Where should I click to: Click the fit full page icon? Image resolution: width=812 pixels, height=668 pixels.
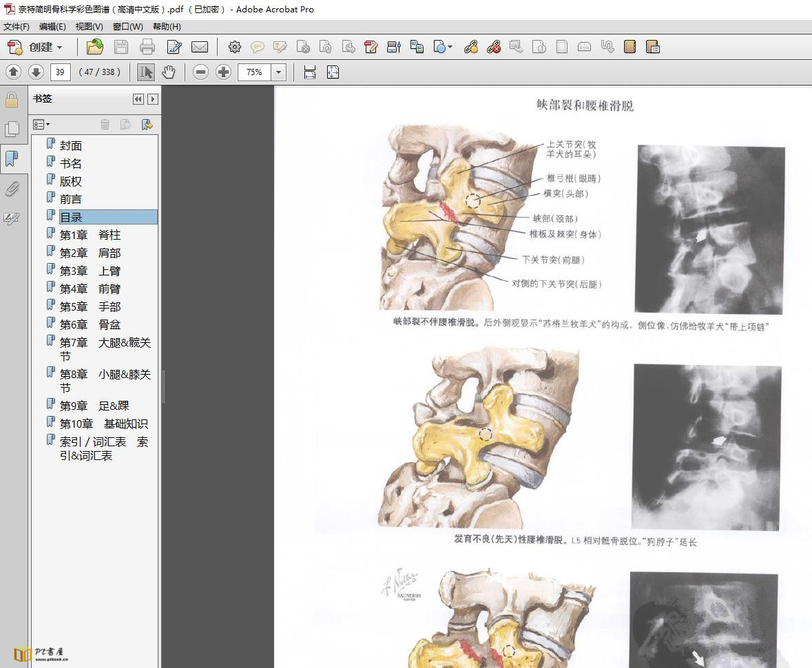(333, 72)
